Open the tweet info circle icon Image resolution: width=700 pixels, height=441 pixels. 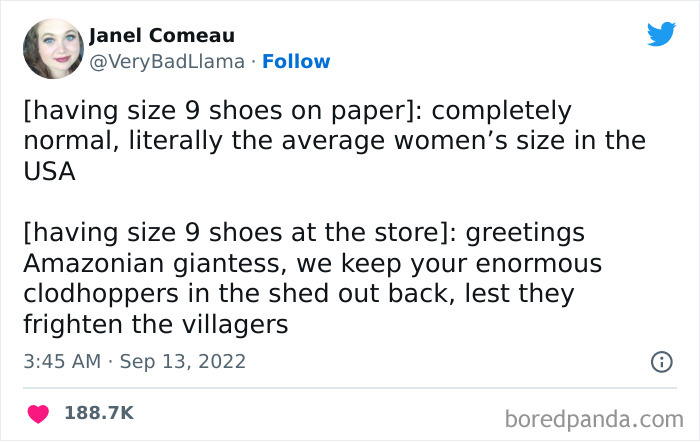coord(661,362)
